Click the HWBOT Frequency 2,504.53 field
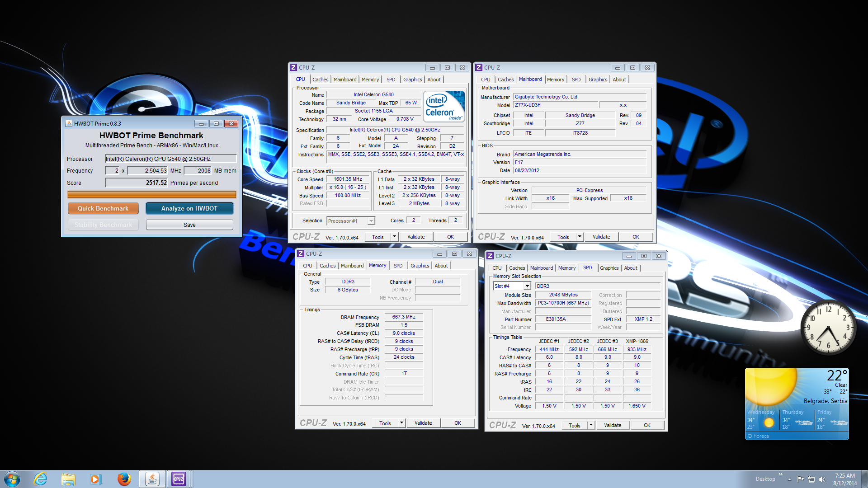Image resolution: width=868 pixels, height=488 pixels. coord(147,170)
